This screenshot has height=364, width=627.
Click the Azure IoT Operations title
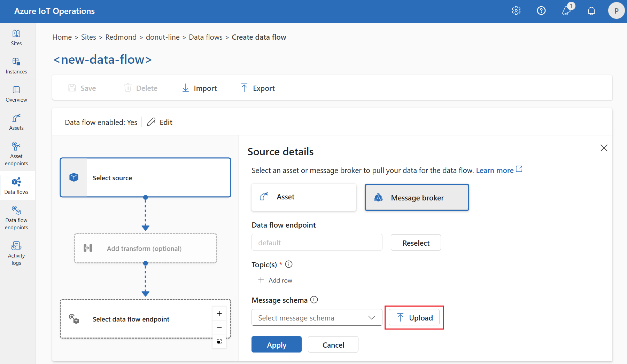54,11
